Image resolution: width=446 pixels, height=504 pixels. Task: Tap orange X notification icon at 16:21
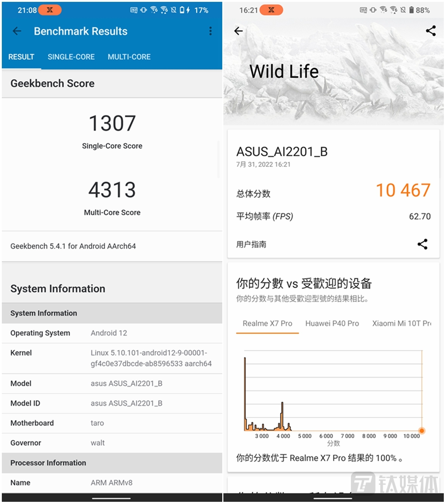click(x=271, y=10)
